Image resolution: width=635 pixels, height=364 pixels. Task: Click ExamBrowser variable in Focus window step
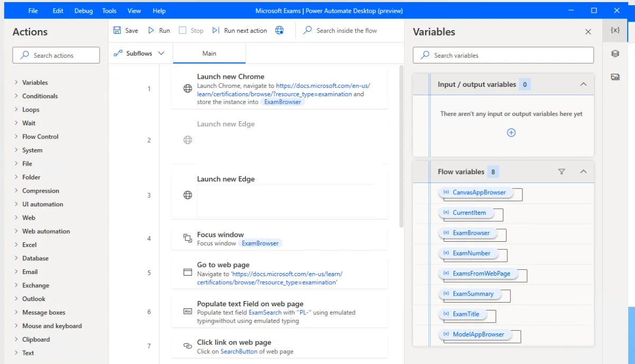coord(260,243)
